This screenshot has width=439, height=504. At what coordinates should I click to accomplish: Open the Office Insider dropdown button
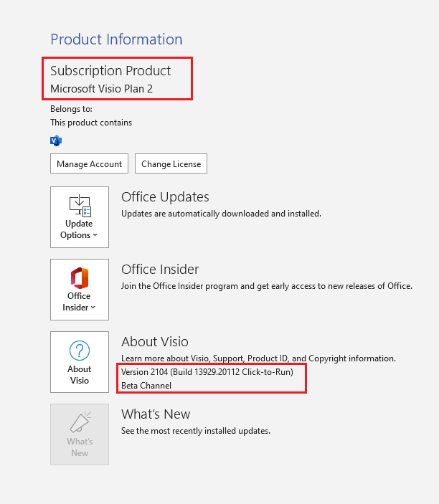tap(80, 290)
